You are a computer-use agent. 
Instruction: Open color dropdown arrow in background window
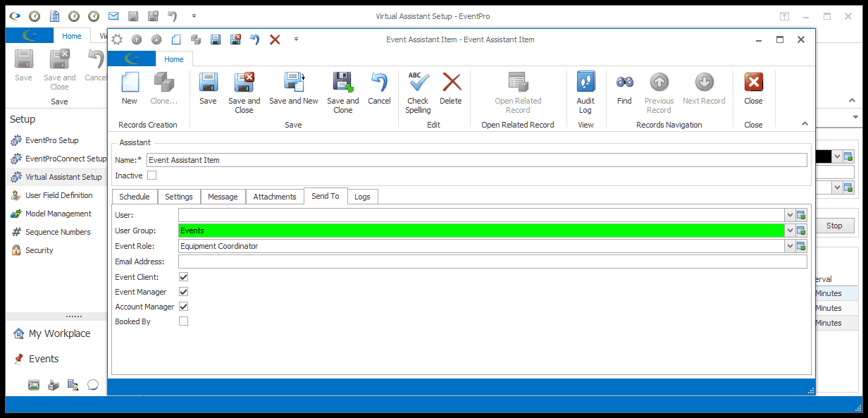836,156
